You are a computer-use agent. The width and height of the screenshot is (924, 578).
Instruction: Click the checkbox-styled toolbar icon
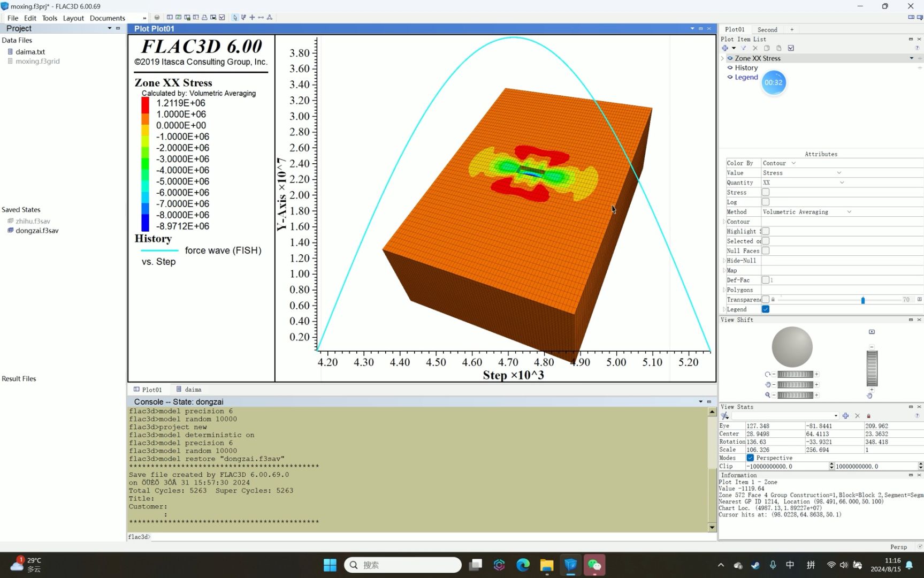coord(222,18)
